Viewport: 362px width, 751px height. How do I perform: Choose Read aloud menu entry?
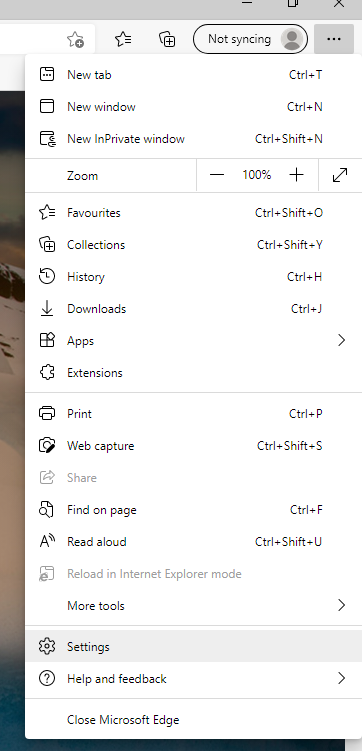[x=193, y=542]
